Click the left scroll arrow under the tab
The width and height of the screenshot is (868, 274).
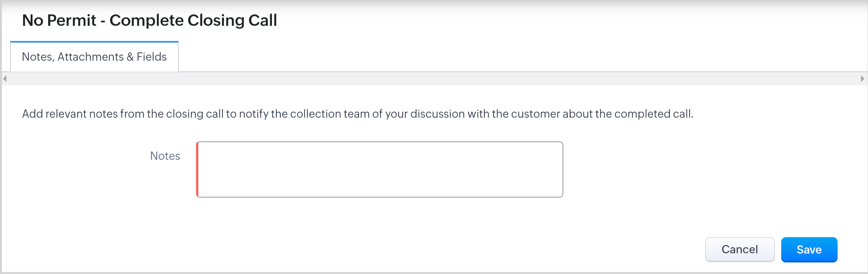5,79
